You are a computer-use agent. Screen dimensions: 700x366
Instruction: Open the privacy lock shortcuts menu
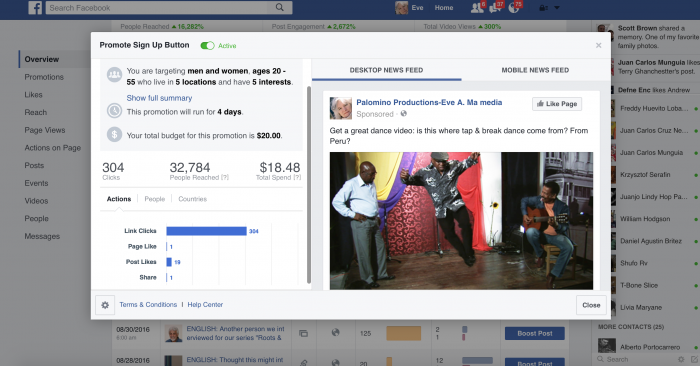coord(543,8)
